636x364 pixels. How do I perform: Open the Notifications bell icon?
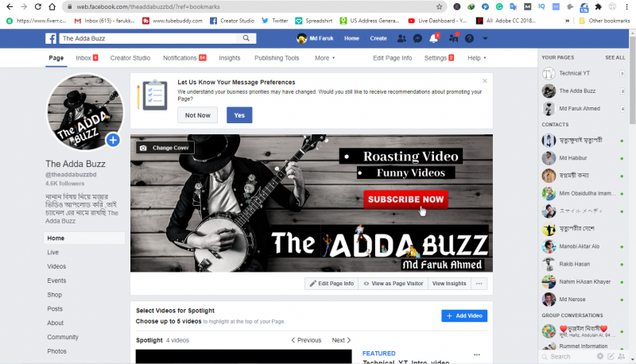(433, 38)
